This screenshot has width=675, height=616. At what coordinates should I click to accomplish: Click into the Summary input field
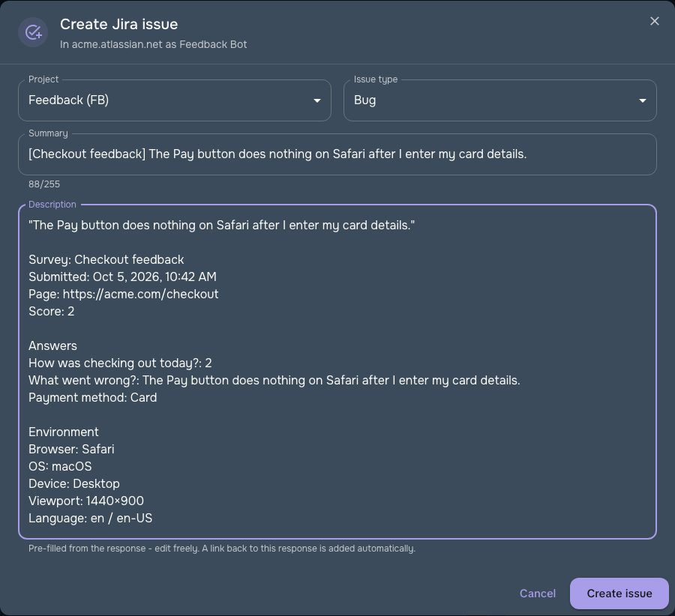[x=337, y=154]
